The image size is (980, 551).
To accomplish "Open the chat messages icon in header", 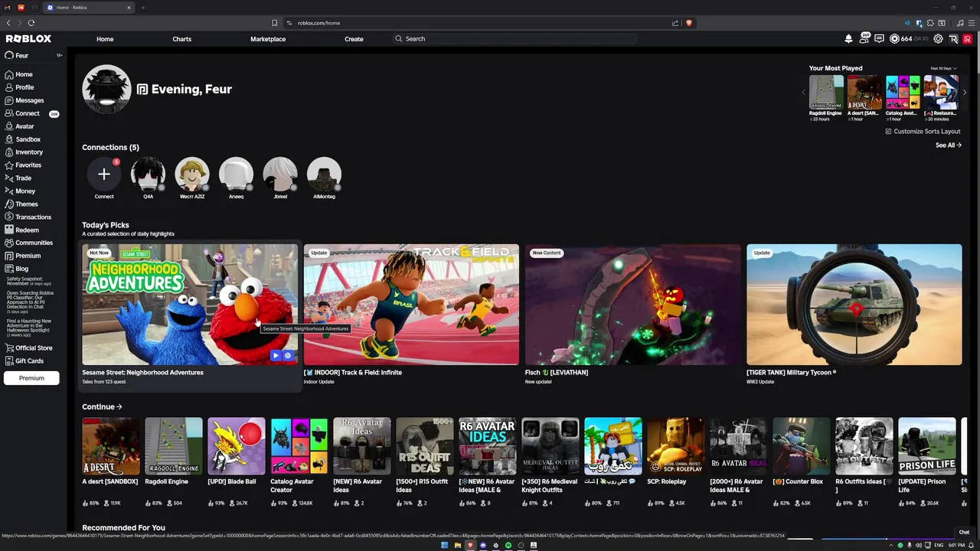I will 880,39.
